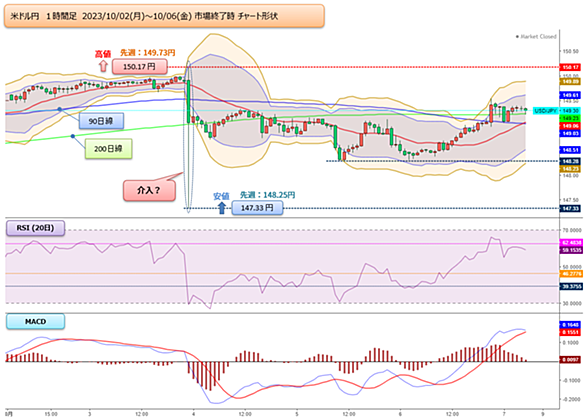586x420 pixels.
Task: Click the 148.00 price axis label
Action: (570, 176)
